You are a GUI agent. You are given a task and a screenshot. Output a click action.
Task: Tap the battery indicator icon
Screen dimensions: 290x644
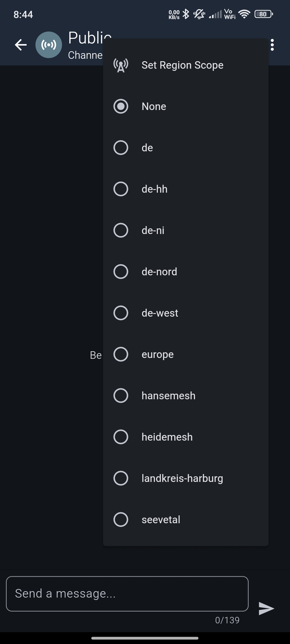[263, 14]
